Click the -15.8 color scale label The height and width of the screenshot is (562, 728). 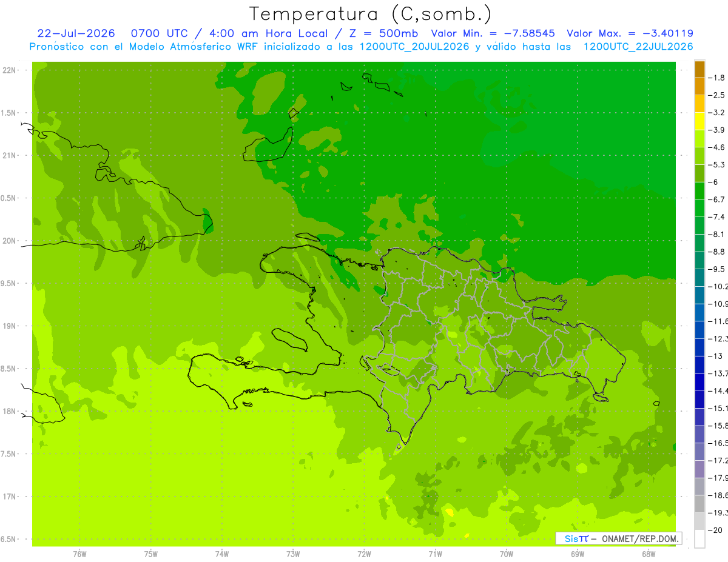pyautogui.click(x=718, y=426)
